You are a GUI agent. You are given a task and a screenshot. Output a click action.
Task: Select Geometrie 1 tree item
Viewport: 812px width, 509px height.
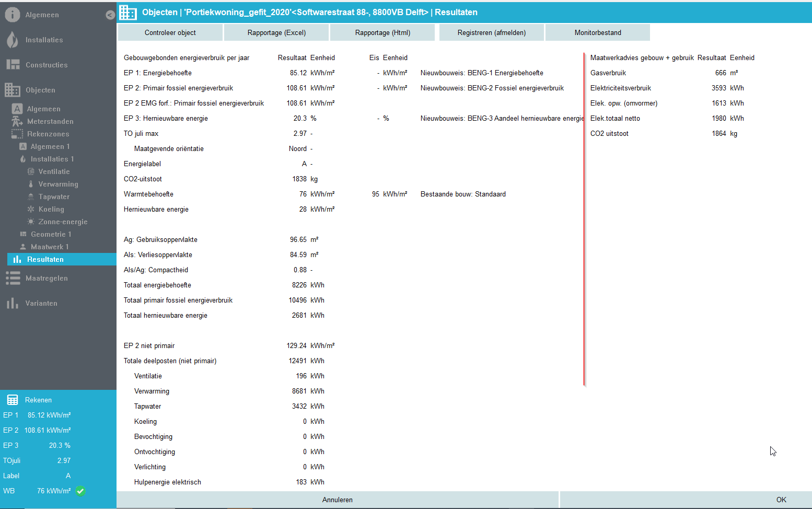click(x=51, y=234)
